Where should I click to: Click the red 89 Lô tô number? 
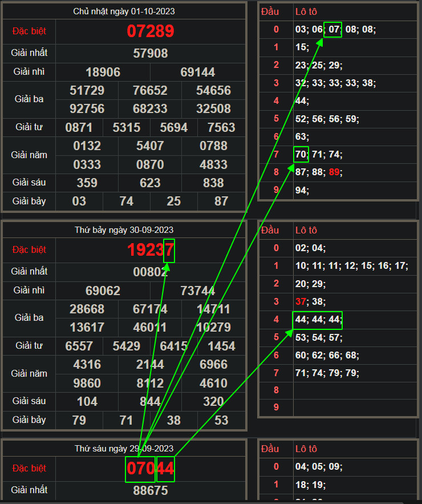[x=335, y=172]
